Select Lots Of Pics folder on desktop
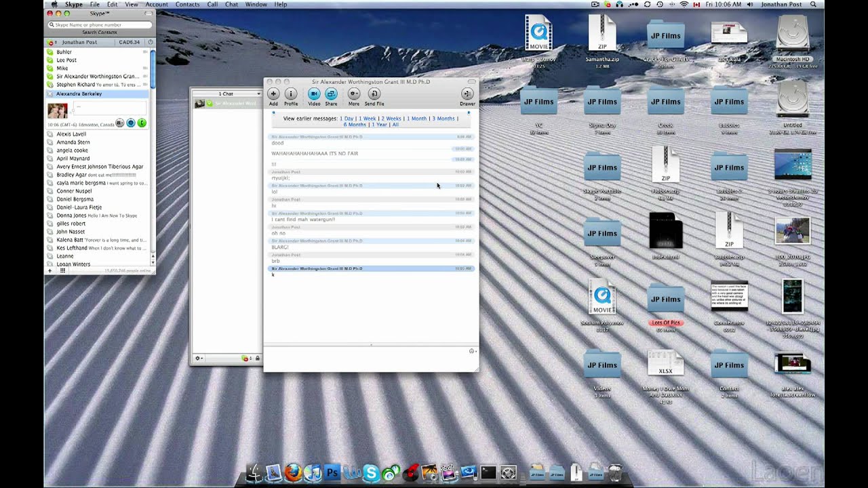868x488 pixels. [x=666, y=306]
